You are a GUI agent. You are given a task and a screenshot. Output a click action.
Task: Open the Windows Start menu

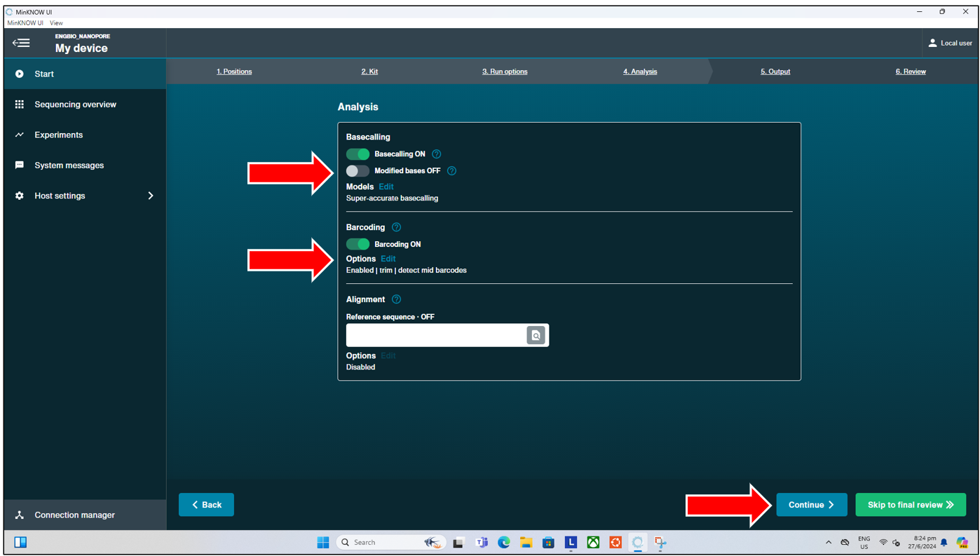coord(323,543)
